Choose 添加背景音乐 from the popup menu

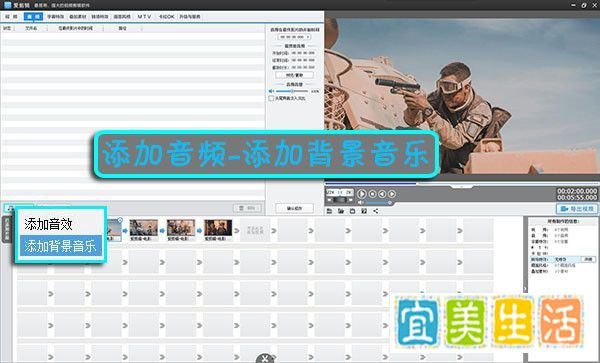click(x=60, y=246)
